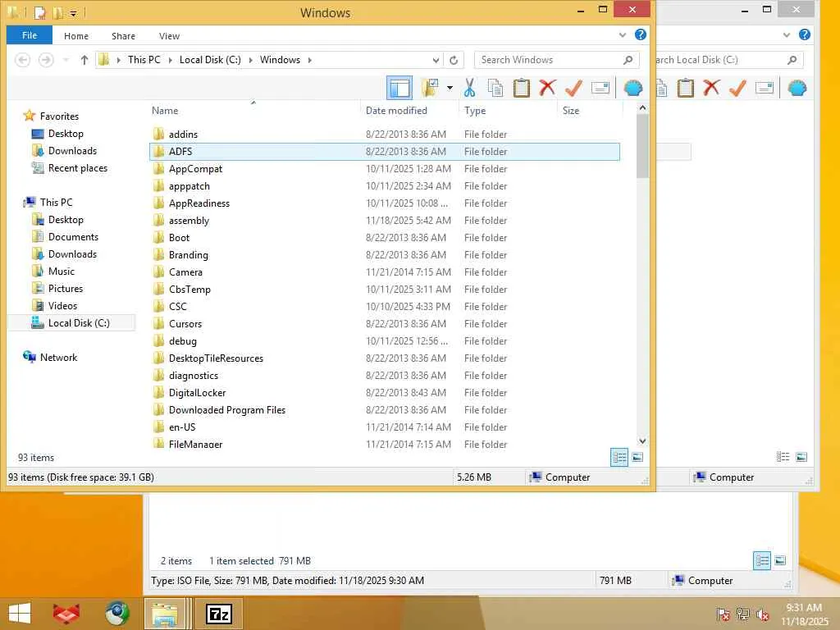This screenshot has height=630, width=840.
Task: Sort by the Name column header
Action: [165, 111]
